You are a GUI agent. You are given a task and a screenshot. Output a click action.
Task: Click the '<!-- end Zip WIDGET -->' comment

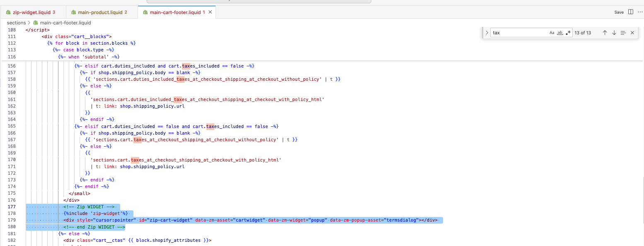[94, 227]
